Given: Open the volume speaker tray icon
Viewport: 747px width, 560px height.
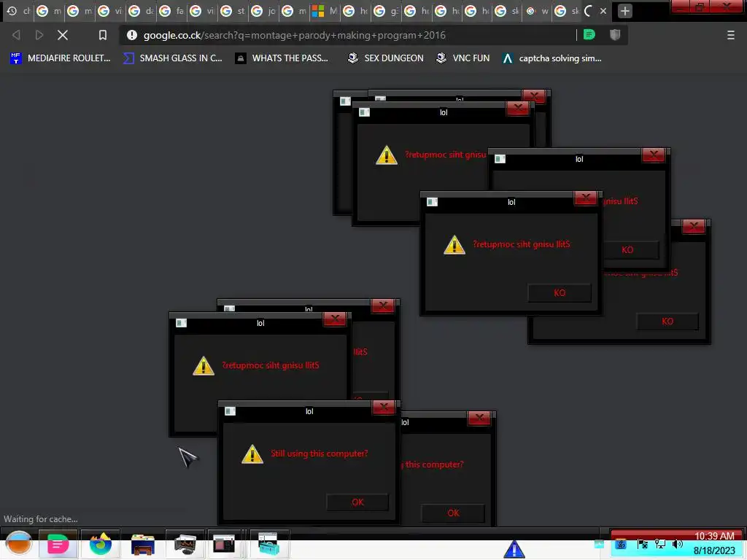Looking at the screenshot, I should [677, 544].
